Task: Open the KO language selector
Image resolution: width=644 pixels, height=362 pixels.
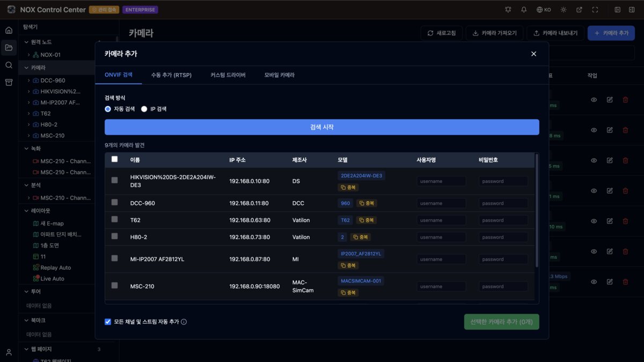Action: pyautogui.click(x=544, y=10)
